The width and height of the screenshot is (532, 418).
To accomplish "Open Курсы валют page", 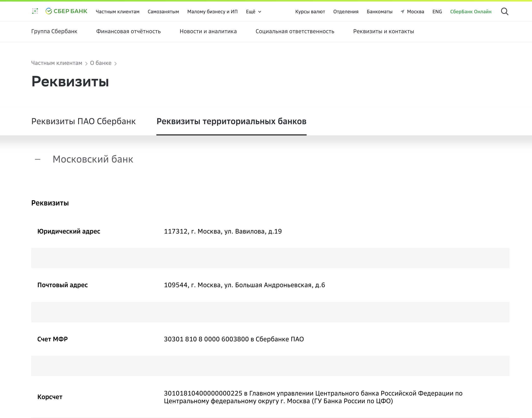I will click(310, 12).
